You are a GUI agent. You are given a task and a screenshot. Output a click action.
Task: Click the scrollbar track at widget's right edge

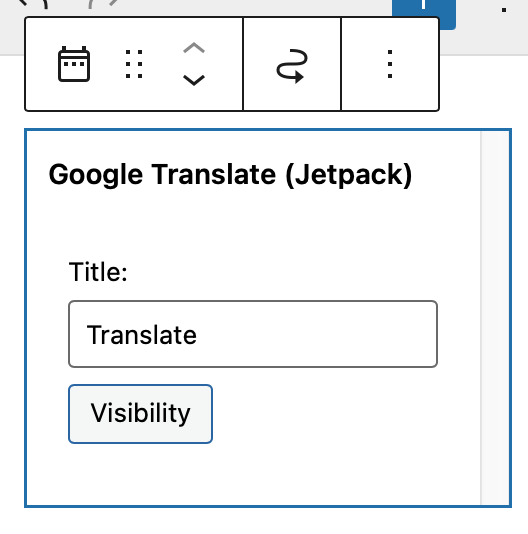tap(495, 318)
